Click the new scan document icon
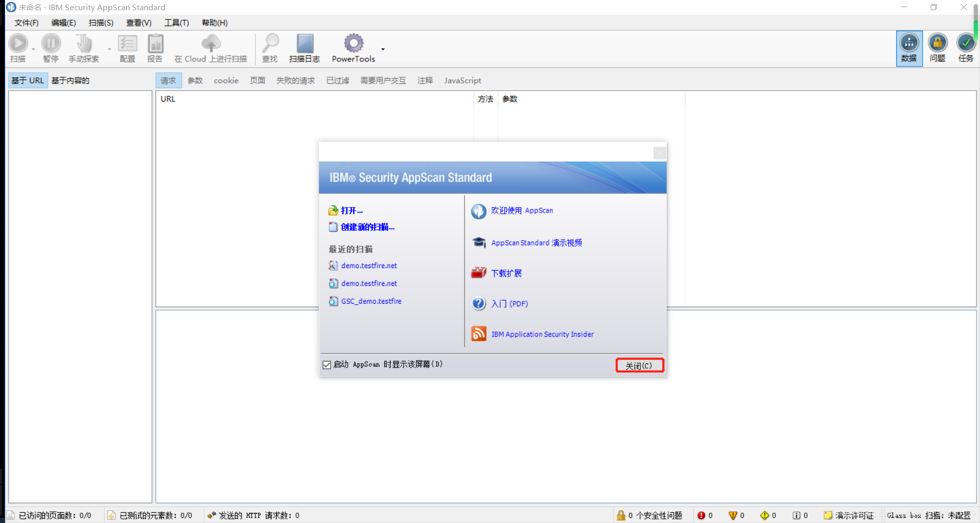The height and width of the screenshot is (523, 980). click(333, 227)
